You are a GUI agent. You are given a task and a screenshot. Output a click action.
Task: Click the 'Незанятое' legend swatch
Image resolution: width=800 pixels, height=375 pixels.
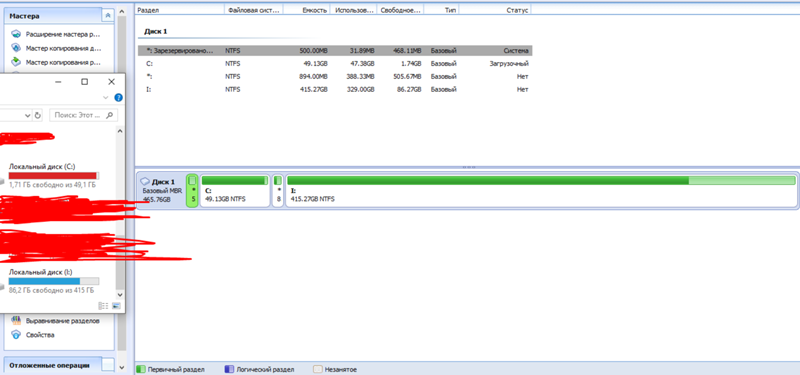click(317, 369)
